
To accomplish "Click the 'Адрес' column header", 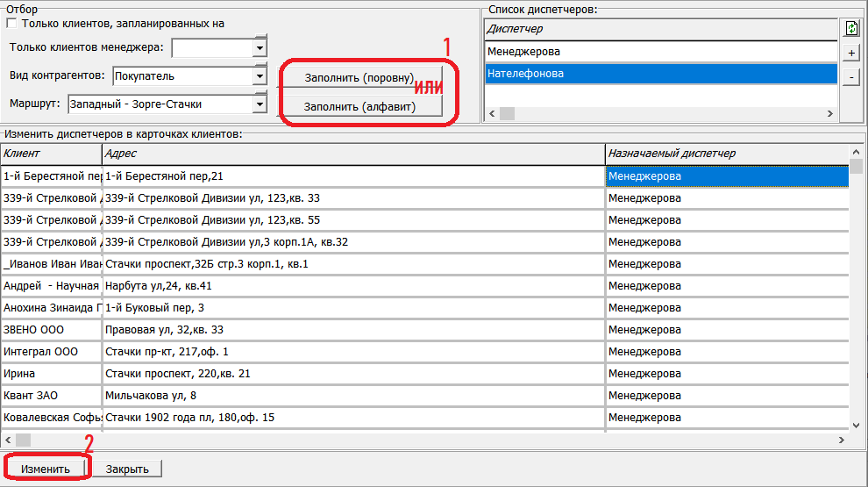I will [x=351, y=154].
